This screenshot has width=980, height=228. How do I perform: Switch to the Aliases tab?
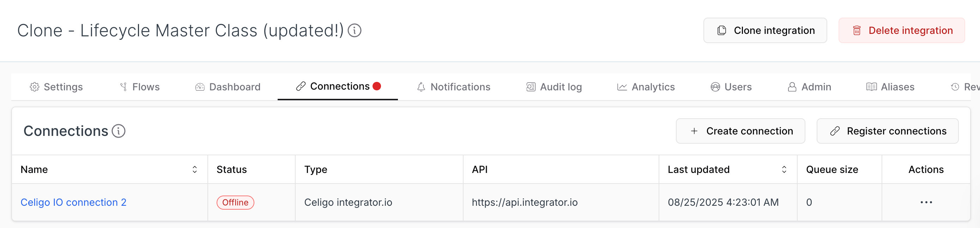pos(890,87)
